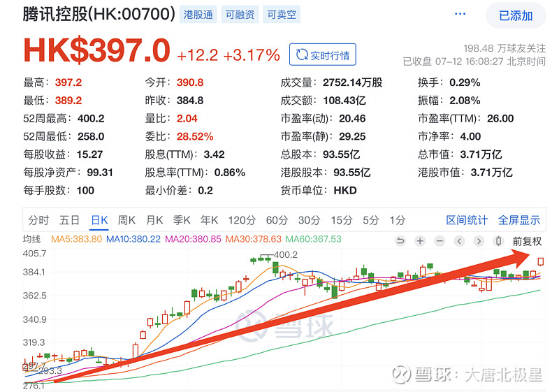Click the reset/undo chart icon

[x=400, y=241]
